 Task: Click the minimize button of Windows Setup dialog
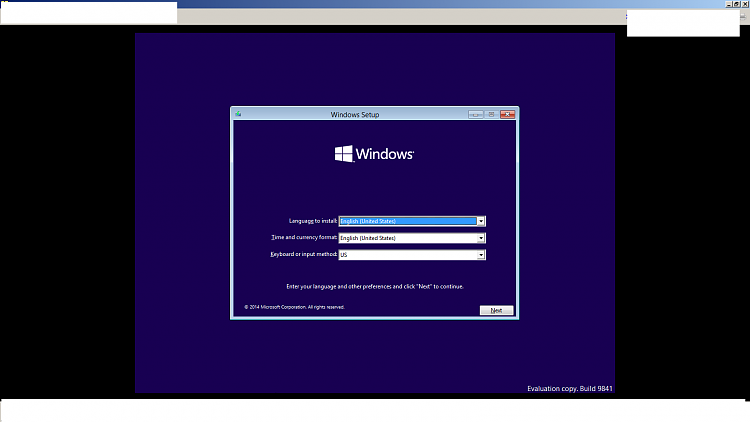point(475,114)
